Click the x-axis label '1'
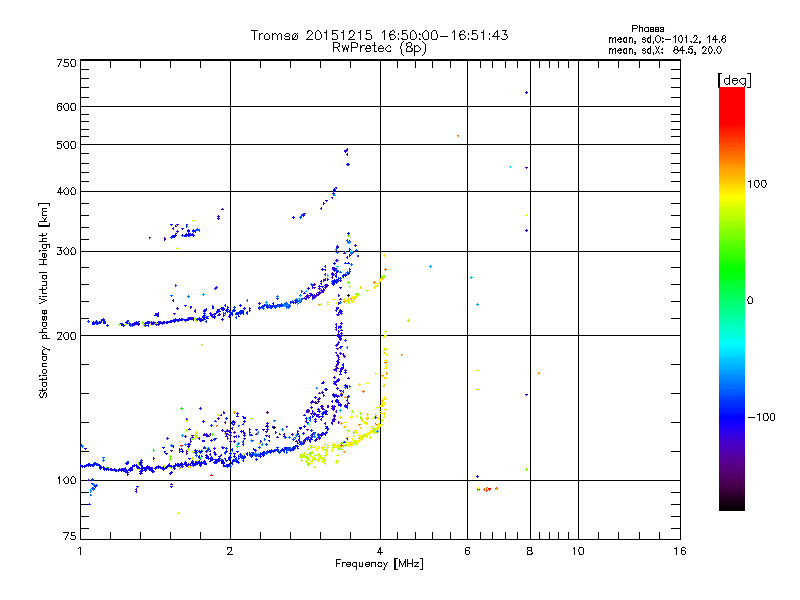This screenshot has height=600, width=800. pos(80,551)
